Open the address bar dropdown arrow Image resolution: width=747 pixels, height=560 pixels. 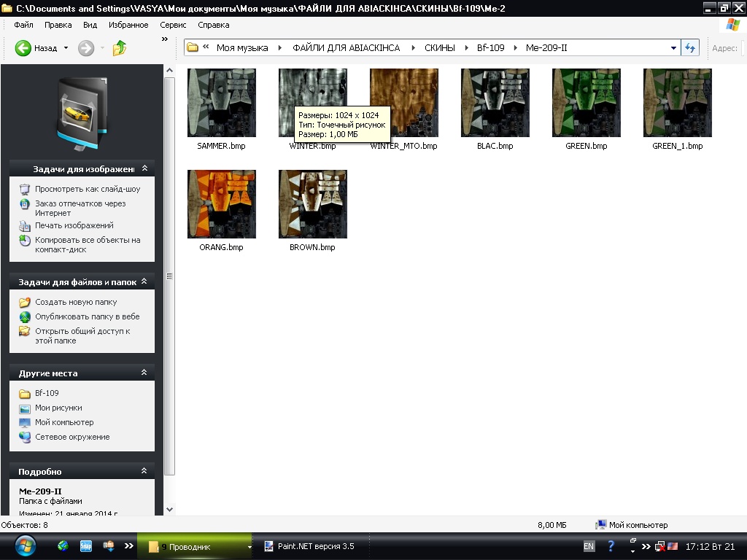click(673, 47)
